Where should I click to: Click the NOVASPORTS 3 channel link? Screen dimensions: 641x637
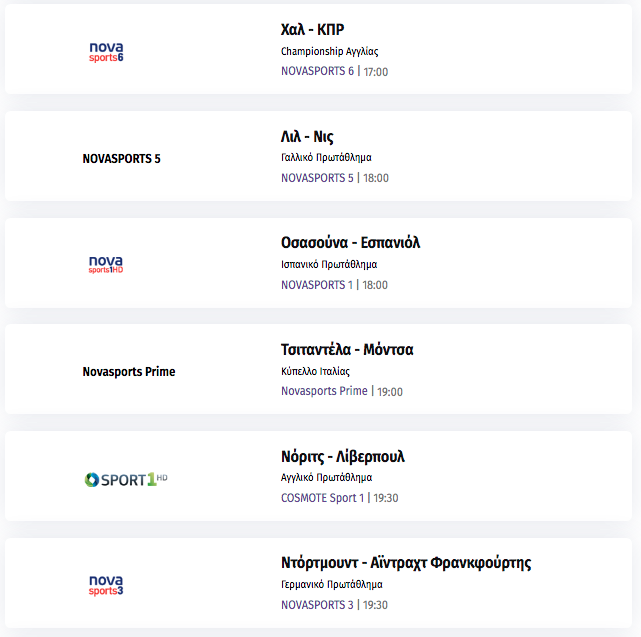317,605
